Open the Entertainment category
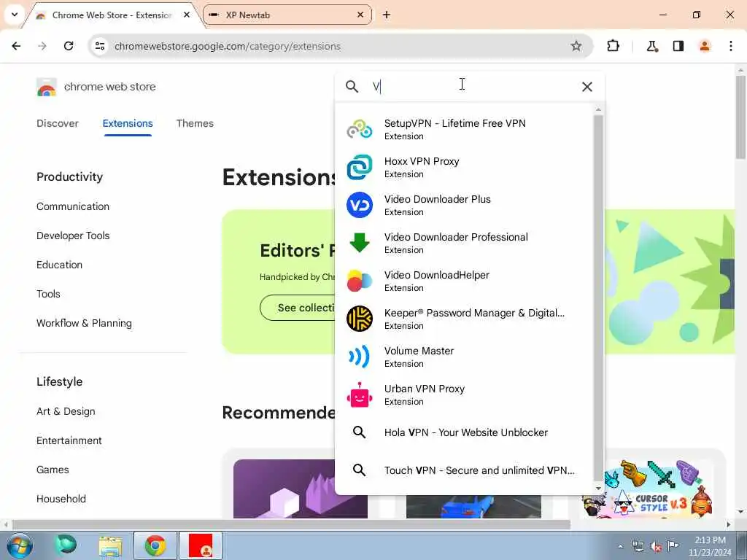 [x=69, y=440]
